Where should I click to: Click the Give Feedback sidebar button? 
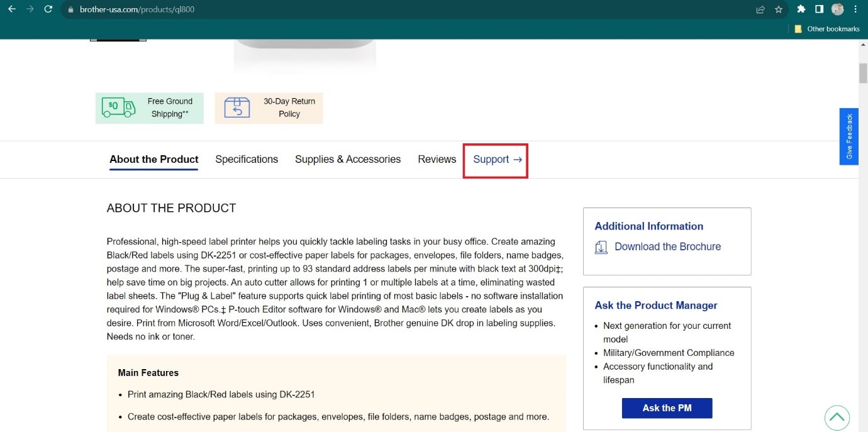849,137
